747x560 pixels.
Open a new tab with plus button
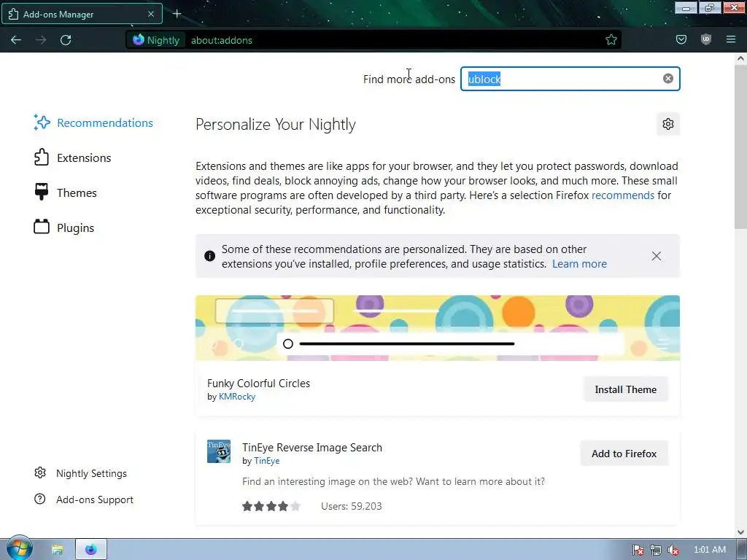[x=177, y=15]
